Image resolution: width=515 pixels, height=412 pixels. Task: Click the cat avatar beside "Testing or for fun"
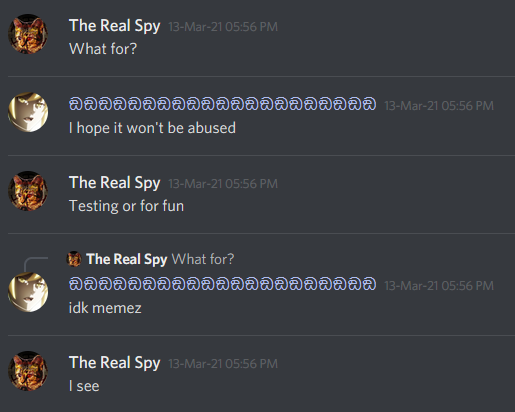point(28,191)
